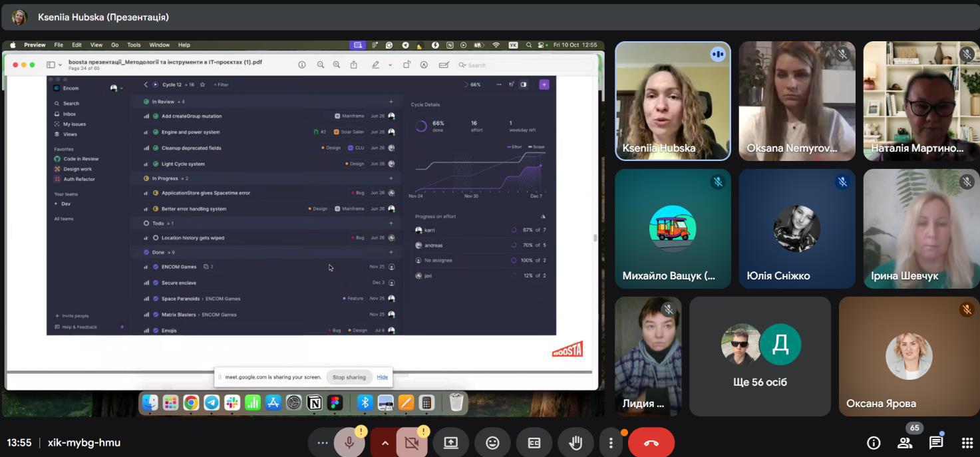Open the View menu in Preview menu bar
The height and width of the screenshot is (457, 980).
click(x=96, y=45)
